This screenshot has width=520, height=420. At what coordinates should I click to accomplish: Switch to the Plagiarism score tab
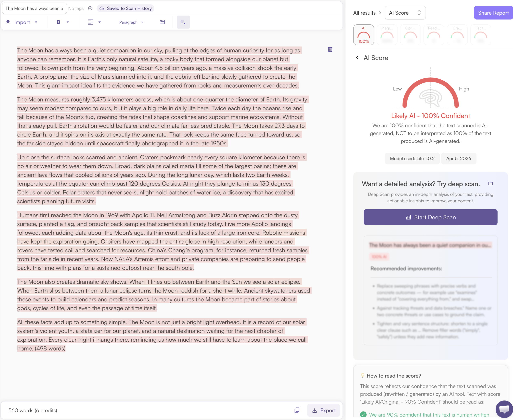click(387, 35)
